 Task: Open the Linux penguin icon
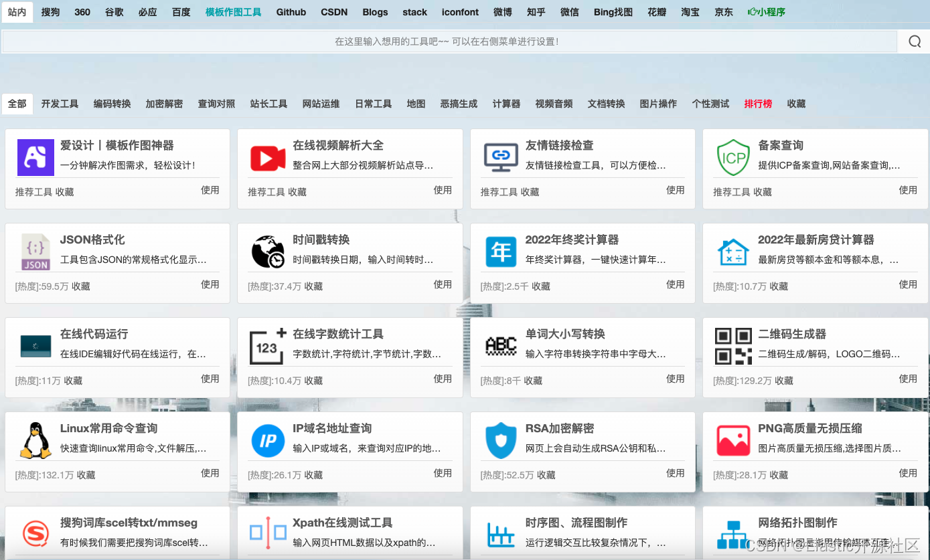click(x=35, y=440)
